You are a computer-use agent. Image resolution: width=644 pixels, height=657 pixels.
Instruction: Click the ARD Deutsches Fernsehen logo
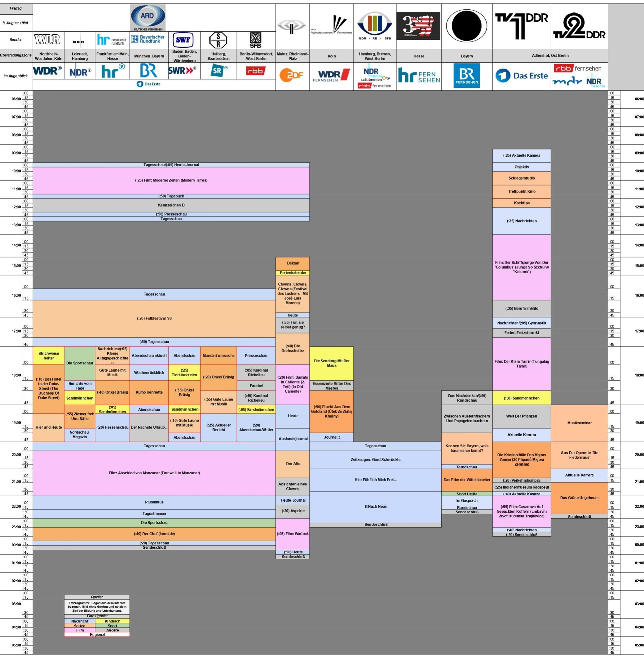[x=148, y=18]
